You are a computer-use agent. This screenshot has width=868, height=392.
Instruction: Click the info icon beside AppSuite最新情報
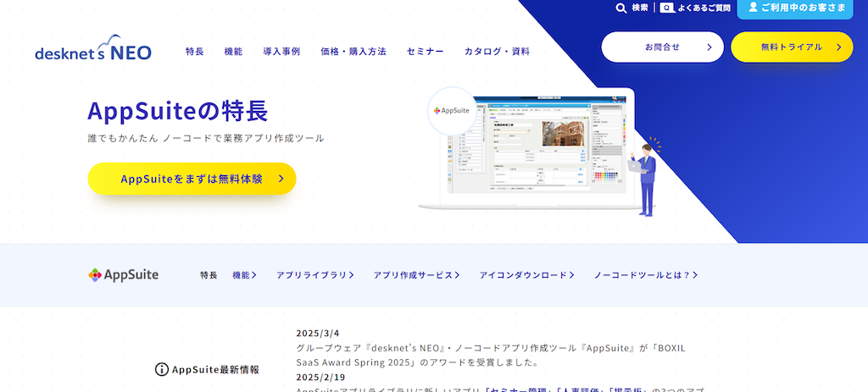click(x=161, y=369)
